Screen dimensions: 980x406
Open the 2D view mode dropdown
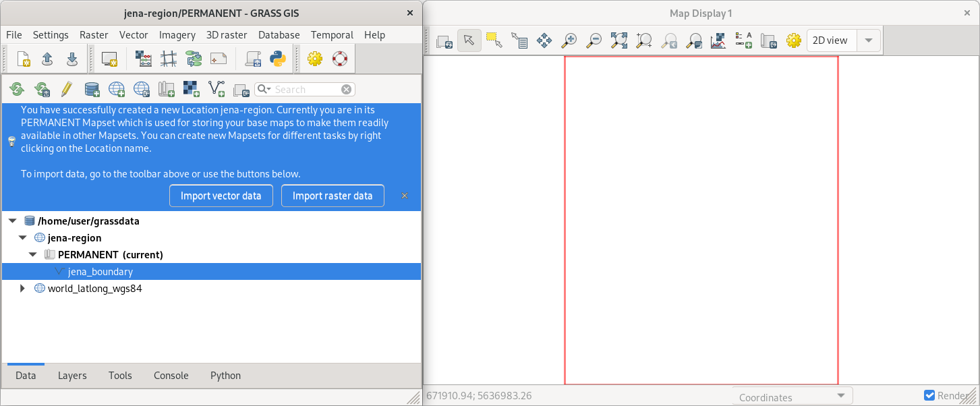pyautogui.click(x=844, y=40)
